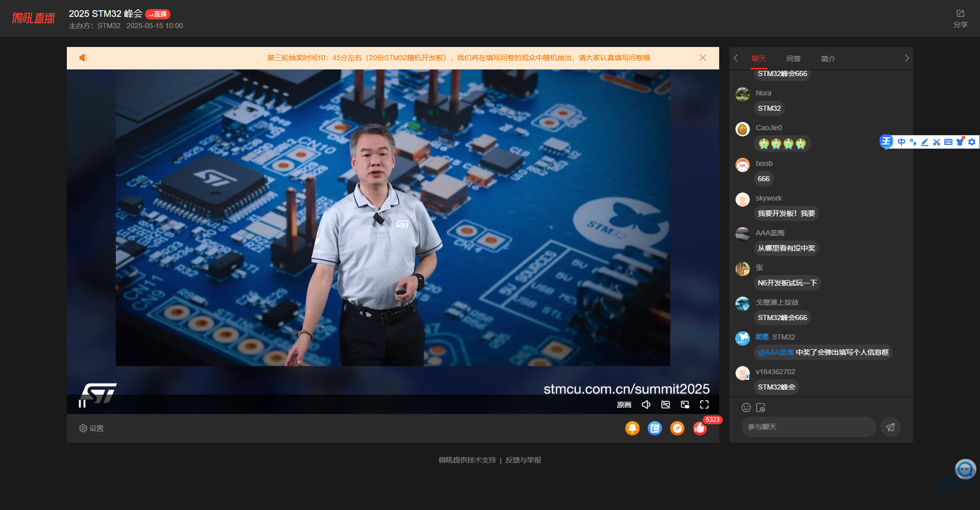Open the blue questionnaire clipboard icon
The image size is (980, 510).
point(654,428)
